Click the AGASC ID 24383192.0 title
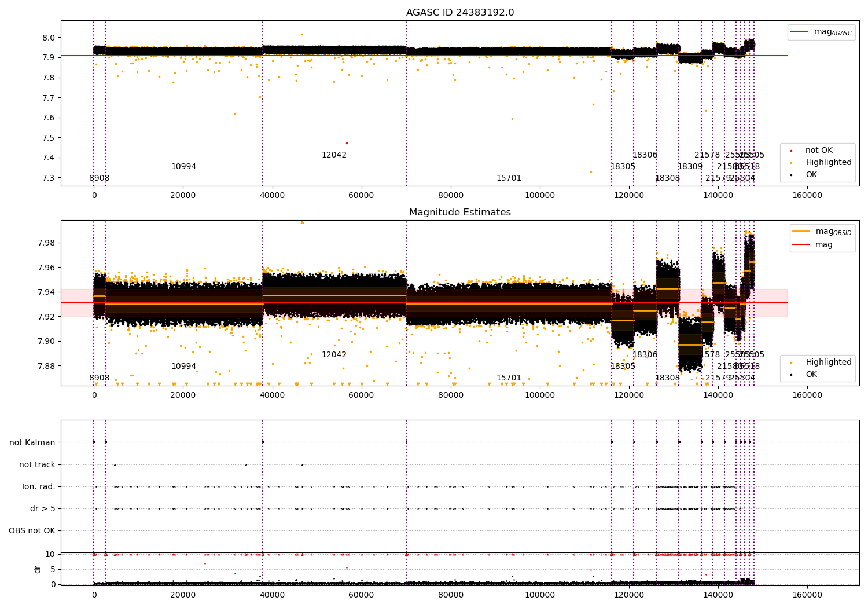 pos(460,13)
